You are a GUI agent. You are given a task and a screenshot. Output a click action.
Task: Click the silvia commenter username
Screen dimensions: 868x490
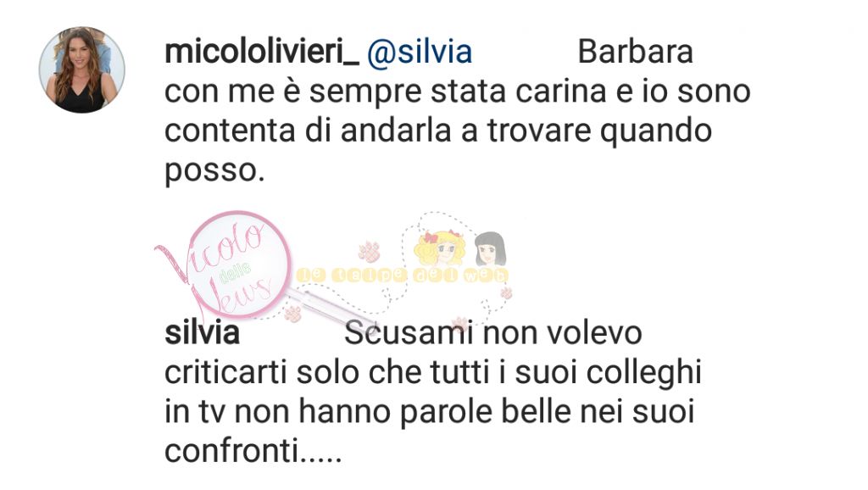pos(202,333)
